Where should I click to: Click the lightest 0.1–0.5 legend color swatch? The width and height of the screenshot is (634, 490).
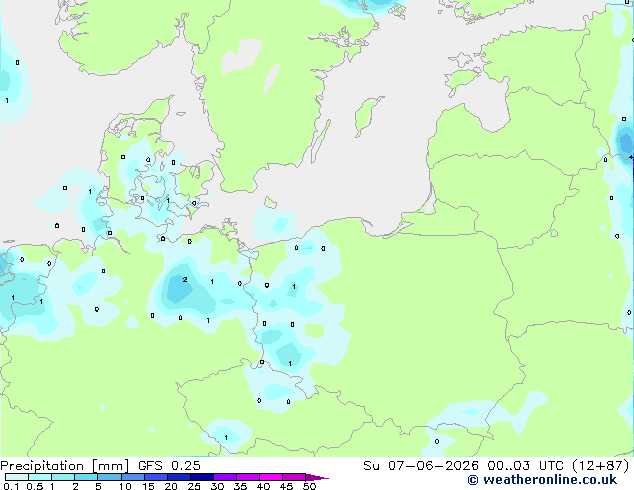tap(17, 477)
